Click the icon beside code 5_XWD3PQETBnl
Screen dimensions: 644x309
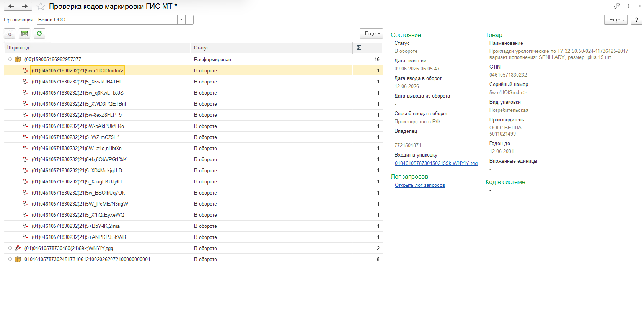click(x=25, y=104)
